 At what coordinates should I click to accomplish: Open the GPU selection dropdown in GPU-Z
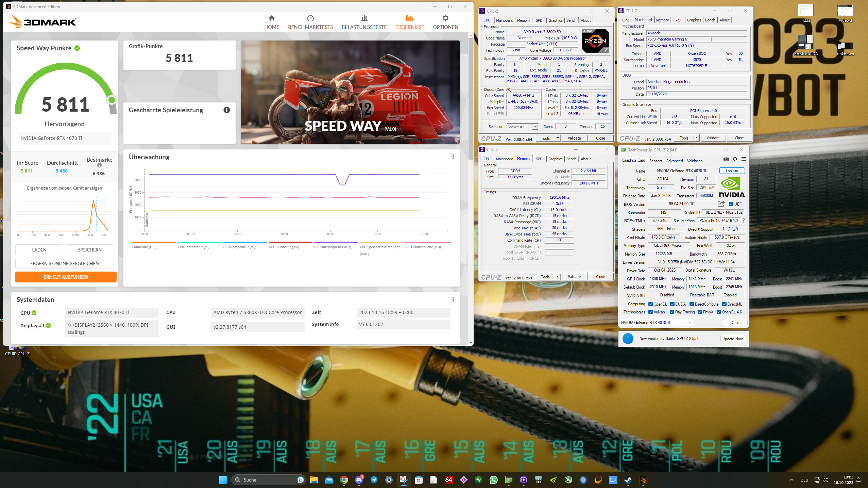[656, 323]
